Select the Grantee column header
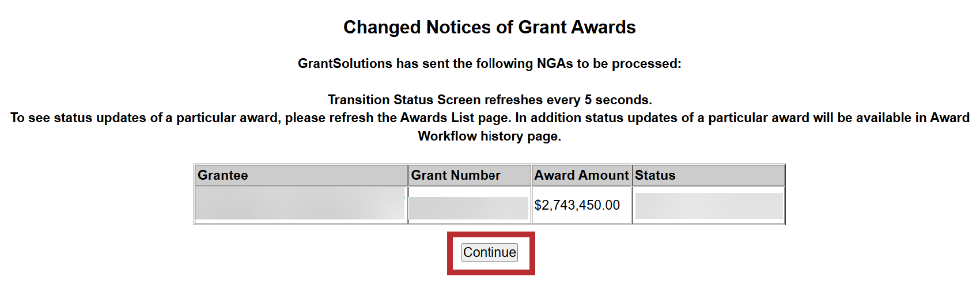 (223, 175)
